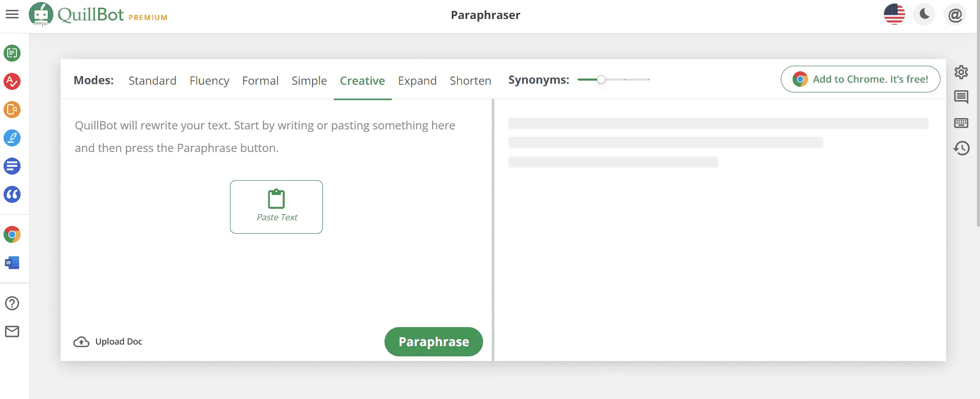Viewport: 980px width, 399px height.
Task: Open the Chrome extension sidebar icon
Action: coord(12,235)
